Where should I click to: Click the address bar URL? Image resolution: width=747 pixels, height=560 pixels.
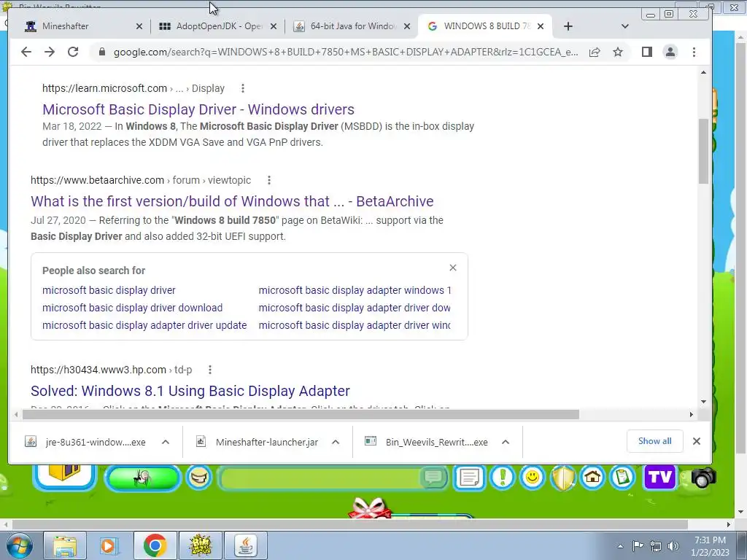click(x=345, y=52)
